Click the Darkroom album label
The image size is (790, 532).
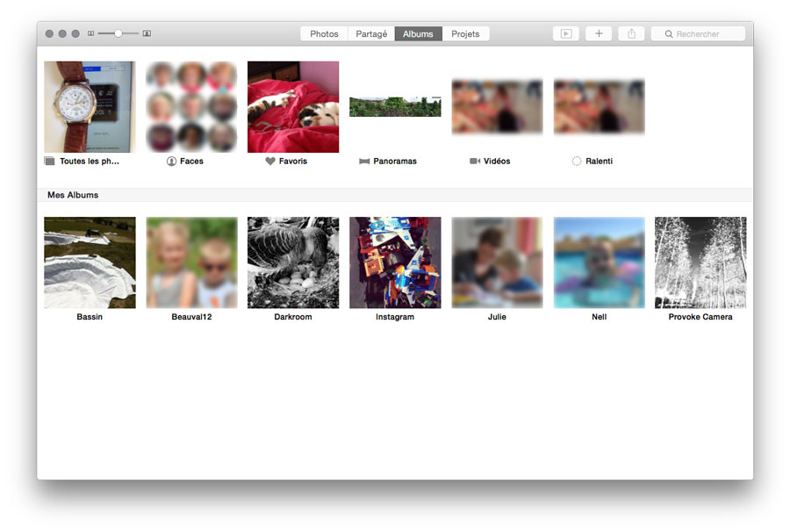coord(293,317)
